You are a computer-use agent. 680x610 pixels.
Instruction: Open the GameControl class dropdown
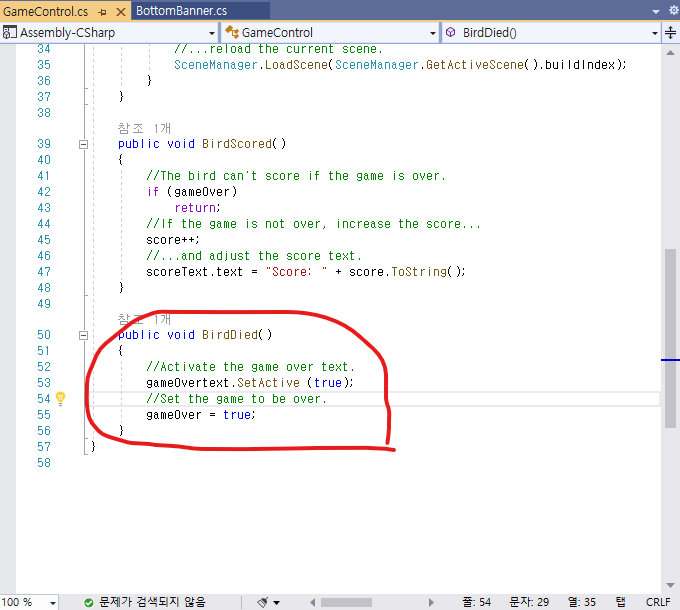(x=432, y=33)
